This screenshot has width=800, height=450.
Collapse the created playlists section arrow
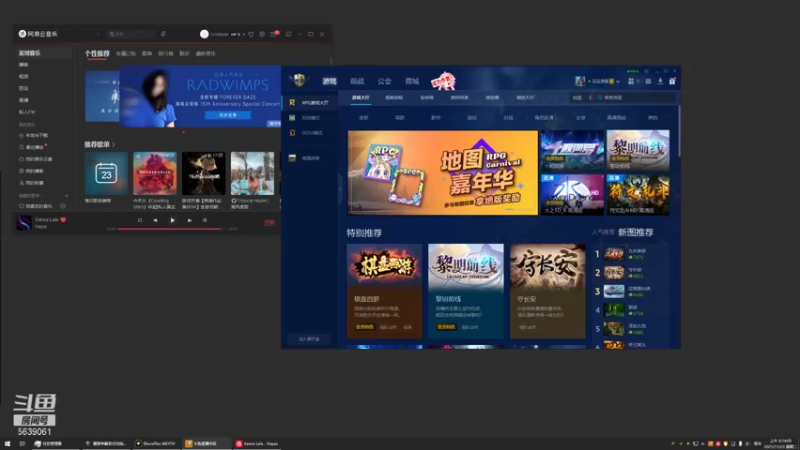pos(66,196)
